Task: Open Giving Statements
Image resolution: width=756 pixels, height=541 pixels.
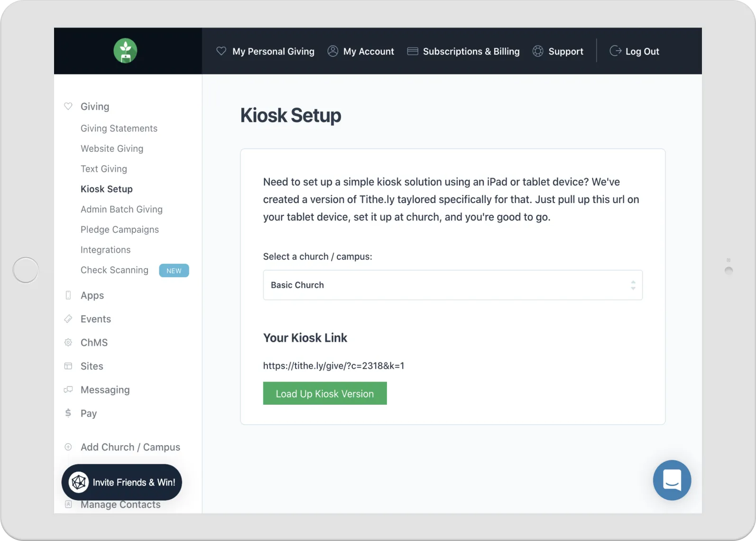Action: [119, 128]
